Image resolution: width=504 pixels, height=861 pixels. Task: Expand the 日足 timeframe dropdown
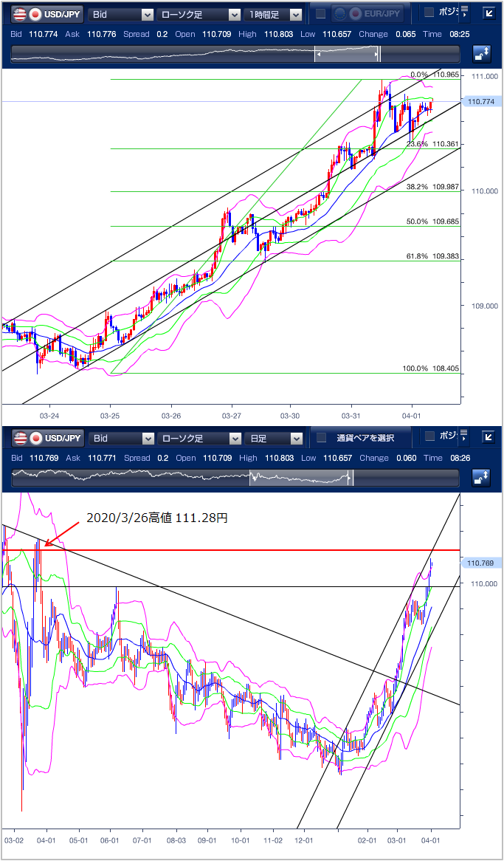point(274,439)
